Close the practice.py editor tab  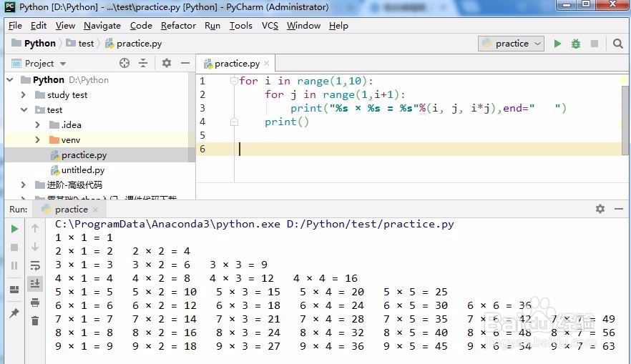pyautogui.click(x=266, y=64)
